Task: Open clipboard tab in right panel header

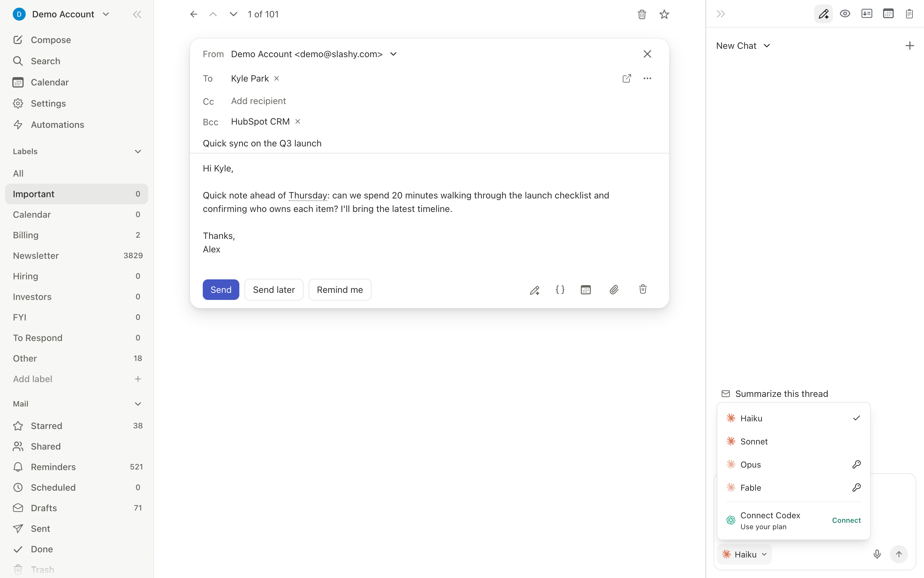Action: click(x=910, y=14)
